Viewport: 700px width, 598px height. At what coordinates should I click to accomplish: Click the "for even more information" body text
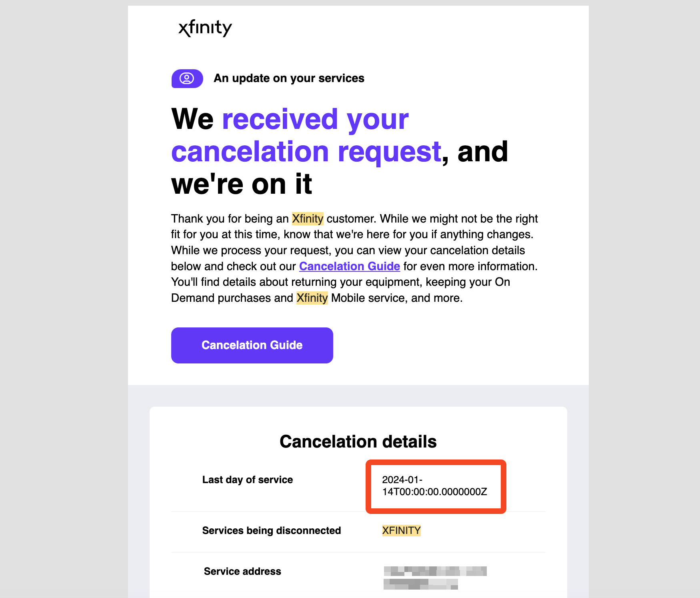coord(470,266)
